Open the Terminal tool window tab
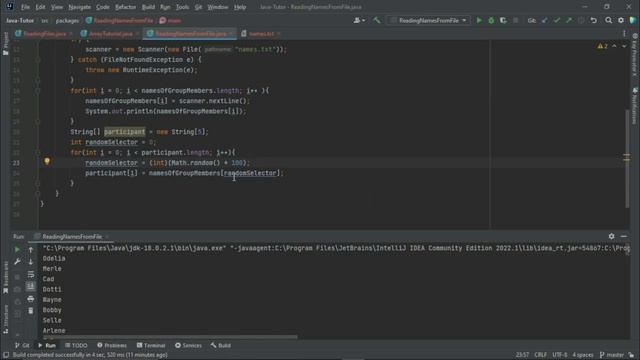Image resolution: width=640 pixels, height=360 pixels. [151, 345]
